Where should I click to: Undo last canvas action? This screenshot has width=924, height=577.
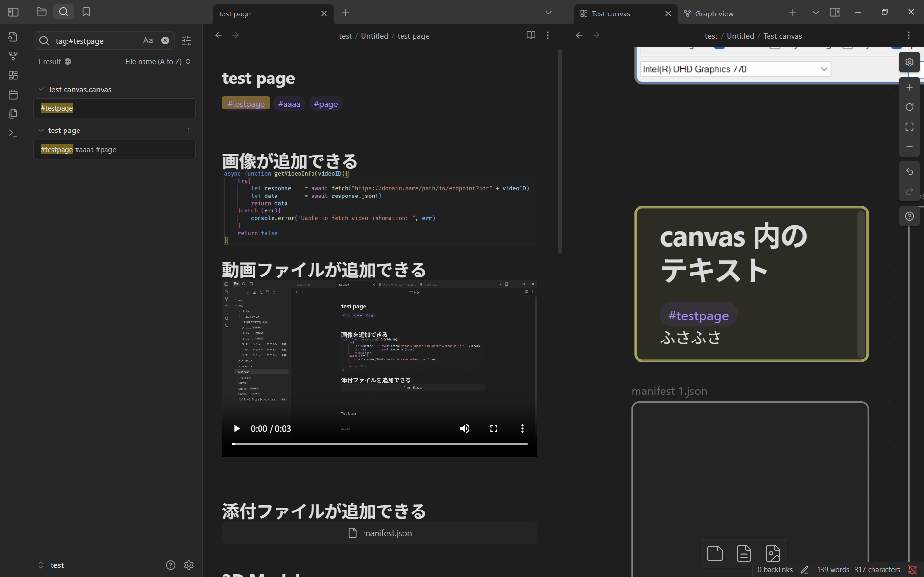910,171
